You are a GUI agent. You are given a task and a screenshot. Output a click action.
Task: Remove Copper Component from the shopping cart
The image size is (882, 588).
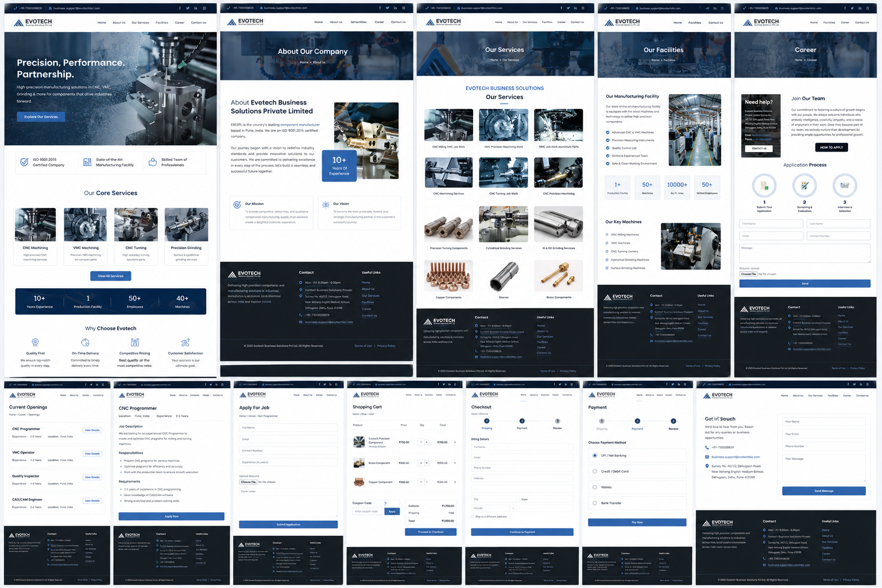(x=455, y=482)
